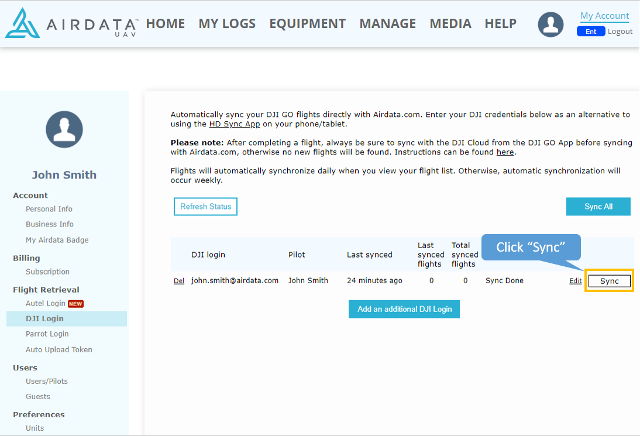Click the john.smith@airdata.com cell

(235, 280)
